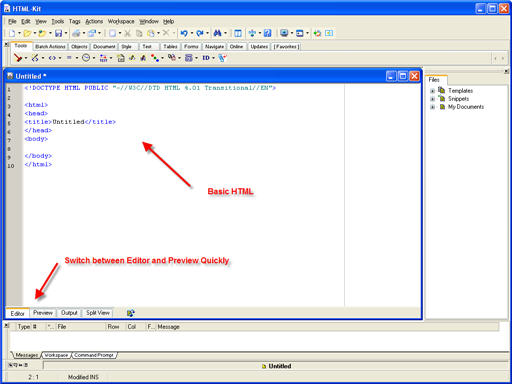Switch to the Document toolbar tab

pyautogui.click(x=104, y=47)
